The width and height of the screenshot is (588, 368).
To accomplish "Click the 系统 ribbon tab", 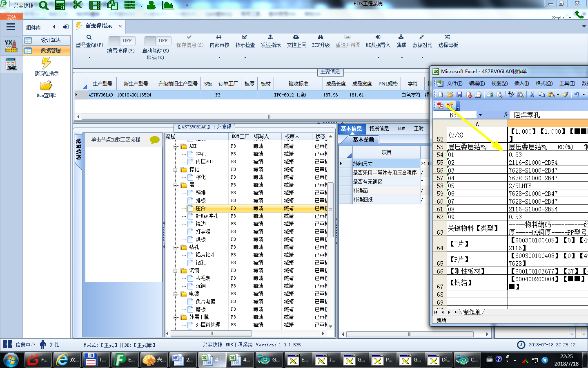I will (11, 17).
